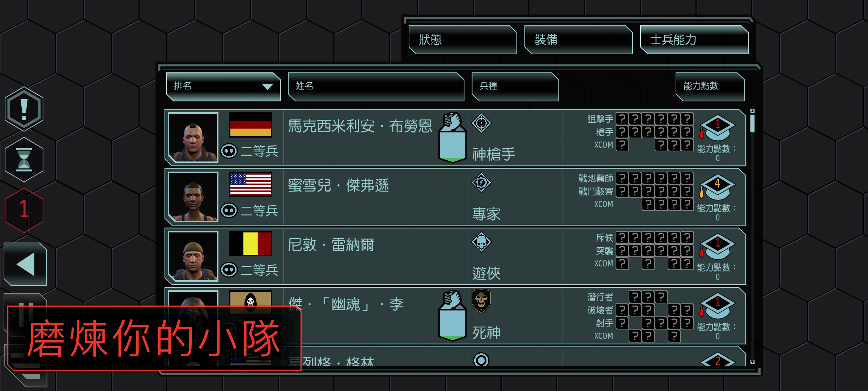Click the ranger skull class icon
This screenshot has height=391, width=868.
pos(481,242)
